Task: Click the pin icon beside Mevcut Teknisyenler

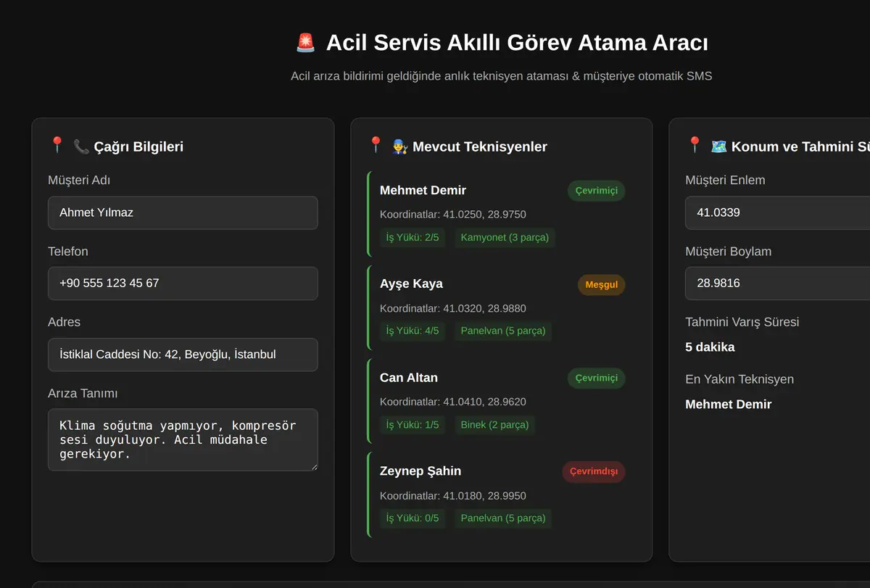Action: (376, 146)
